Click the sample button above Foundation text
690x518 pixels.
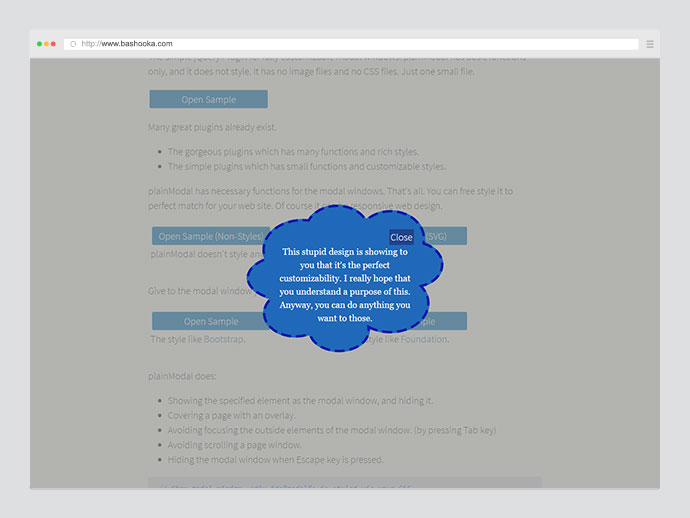(x=444, y=321)
